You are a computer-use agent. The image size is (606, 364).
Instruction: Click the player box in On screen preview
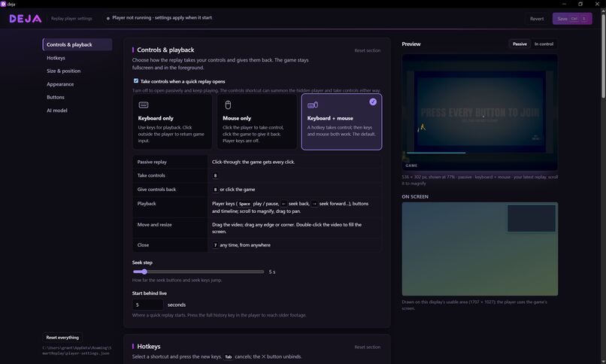(x=532, y=218)
